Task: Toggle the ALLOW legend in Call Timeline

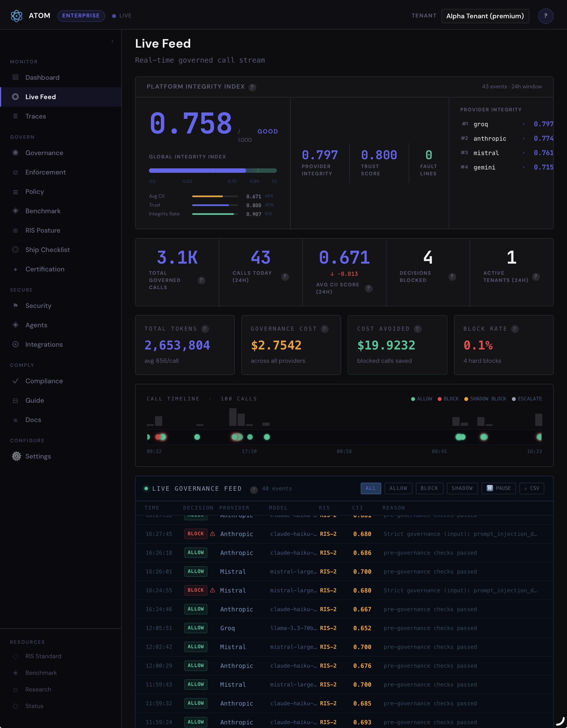Action: click(x=422, y=399)
